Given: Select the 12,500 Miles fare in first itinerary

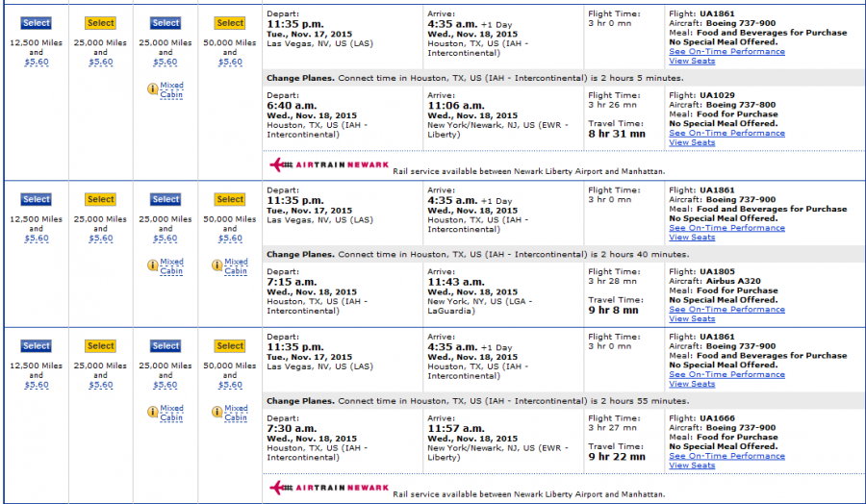Looking at the screenshot, I should 36,23.
